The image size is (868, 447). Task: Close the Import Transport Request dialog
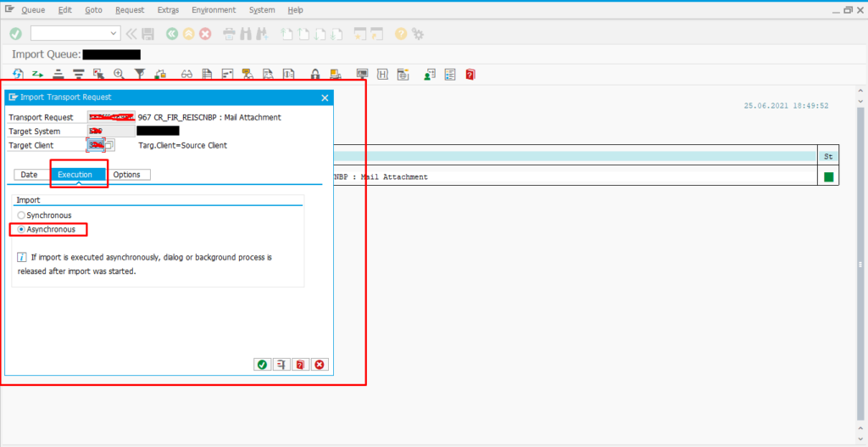coord(325,98)
